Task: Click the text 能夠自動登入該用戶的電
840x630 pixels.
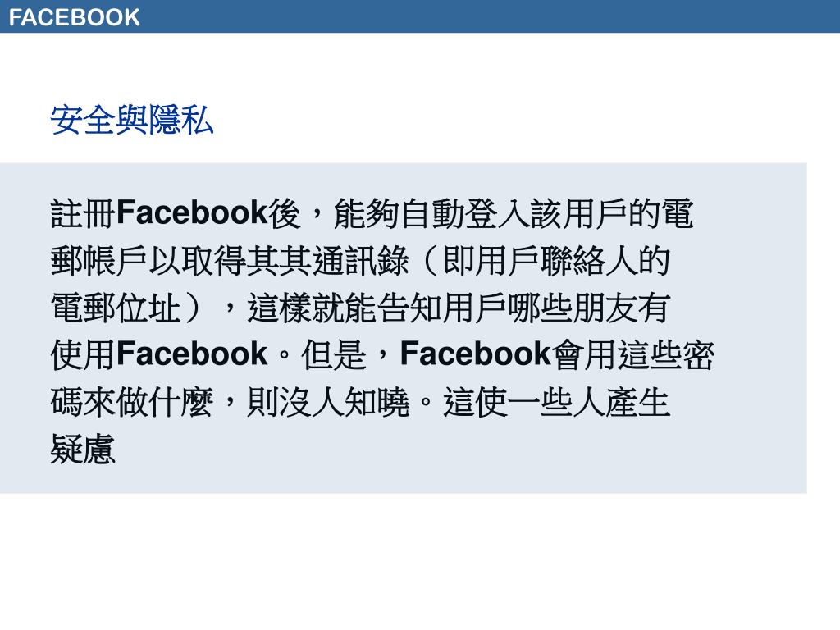Action: pos(514,213)
